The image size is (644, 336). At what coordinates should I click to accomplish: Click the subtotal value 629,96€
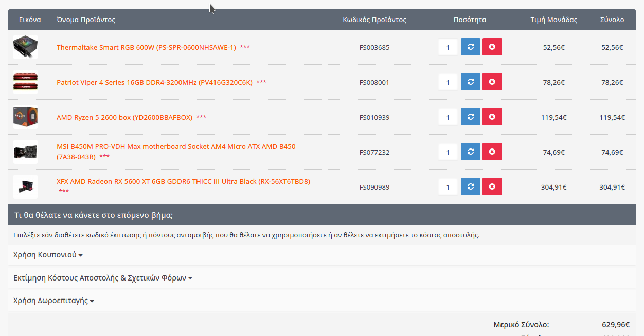[616, 325]
